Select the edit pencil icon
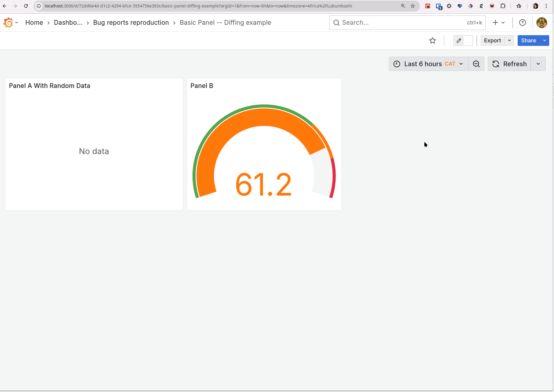 tap(459, 41)
